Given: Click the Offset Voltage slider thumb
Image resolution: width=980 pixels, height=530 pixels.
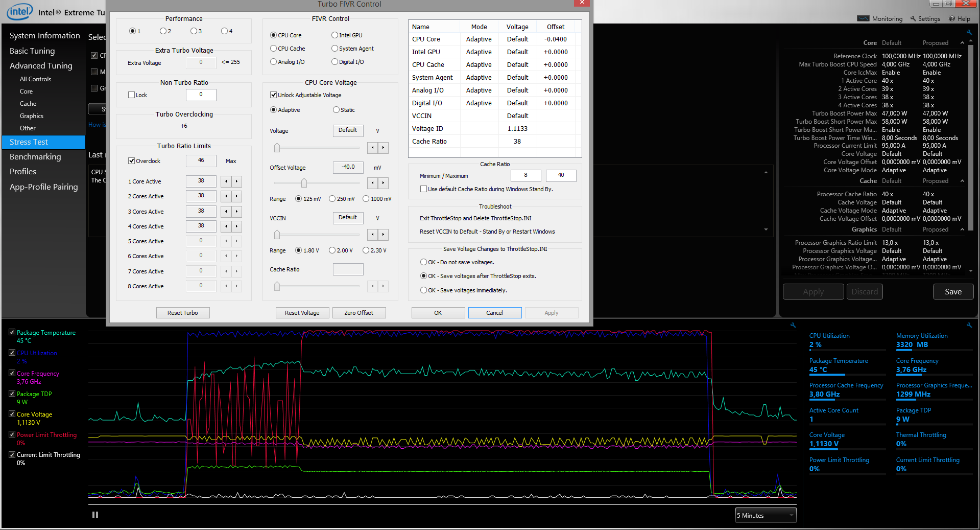Looking at the screenshot, I should pos(304,183).
